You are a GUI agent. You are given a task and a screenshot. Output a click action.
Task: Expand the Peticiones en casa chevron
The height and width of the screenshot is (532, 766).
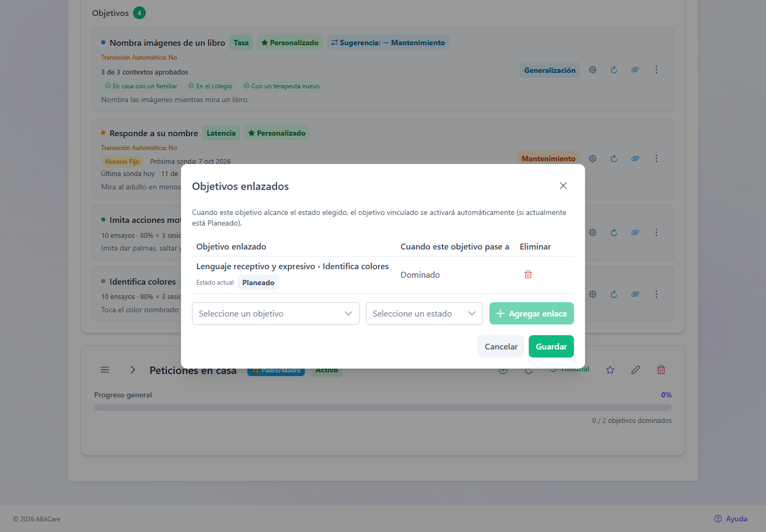pyautogui.click(x=133, y=370)
